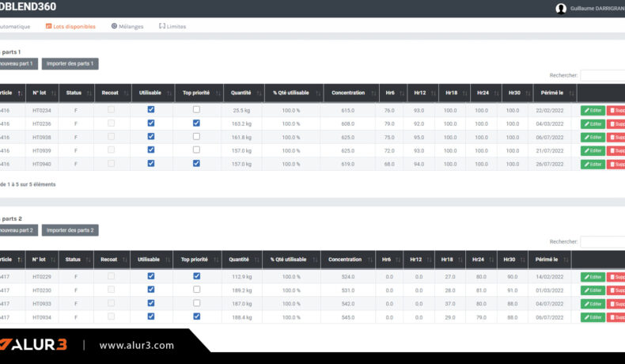Enable Top priorité for lot HT0938

[196, 136]
